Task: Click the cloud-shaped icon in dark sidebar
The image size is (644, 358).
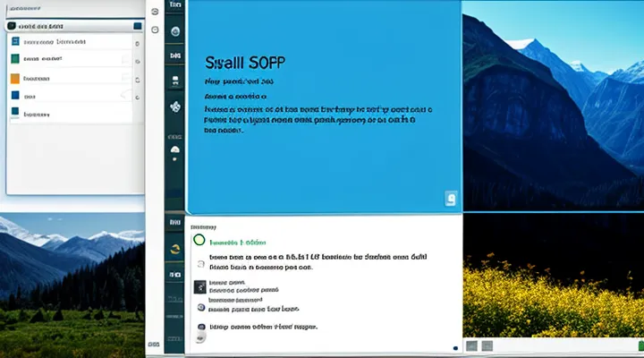Action: [x=175, y=149]
